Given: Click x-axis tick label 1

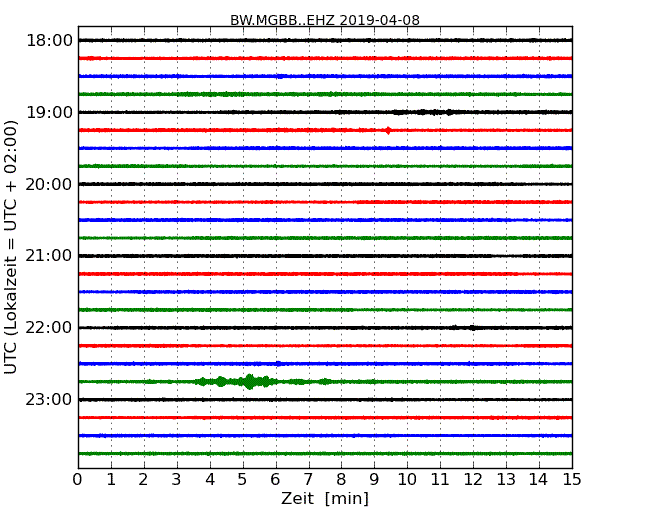Looking at the screenshot, I should 111,479.
